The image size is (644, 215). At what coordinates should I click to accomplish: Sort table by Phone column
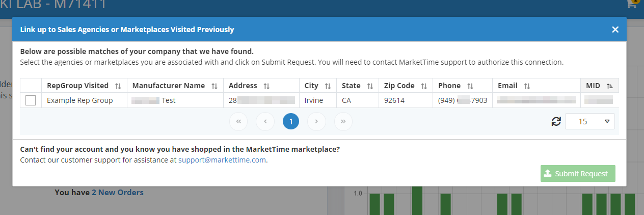(x=470, y=86)
